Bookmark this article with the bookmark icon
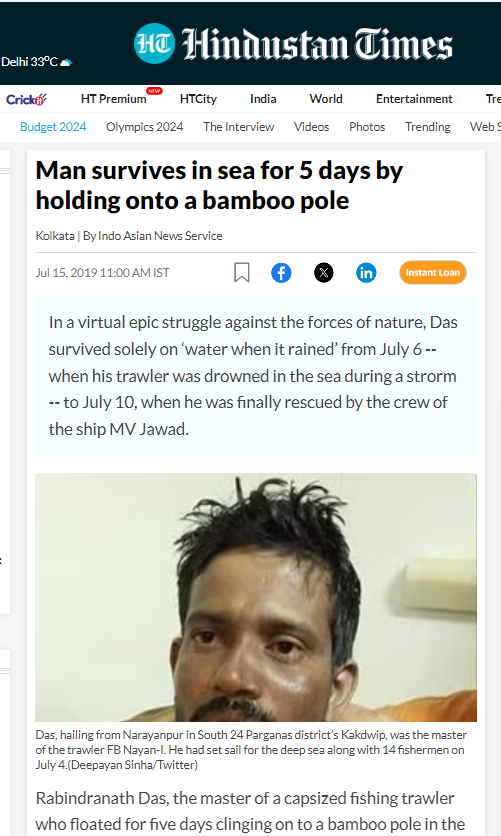Viewport: 501px width, 836px height. tap(241, 272)
